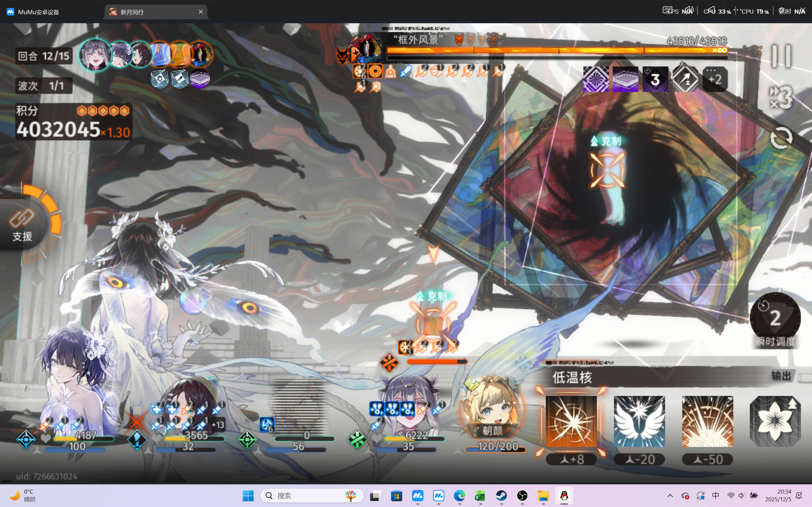Select the orange +8 skill card

(x=571, y=421)
